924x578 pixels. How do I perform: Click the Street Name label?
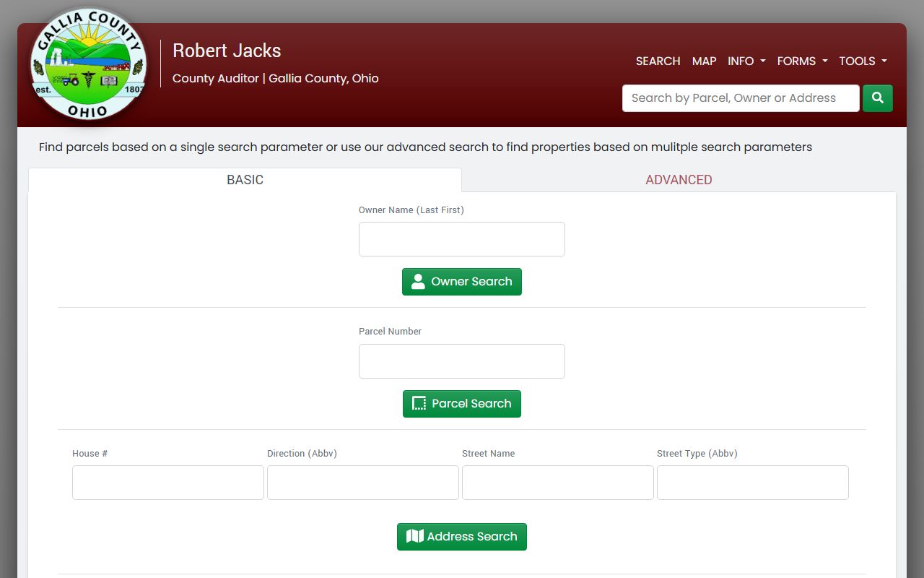point(488,453)
